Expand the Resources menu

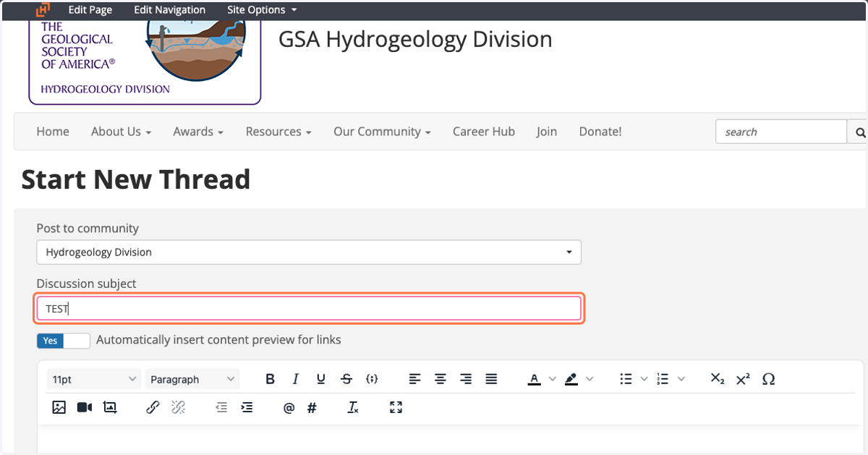point(278,132)
